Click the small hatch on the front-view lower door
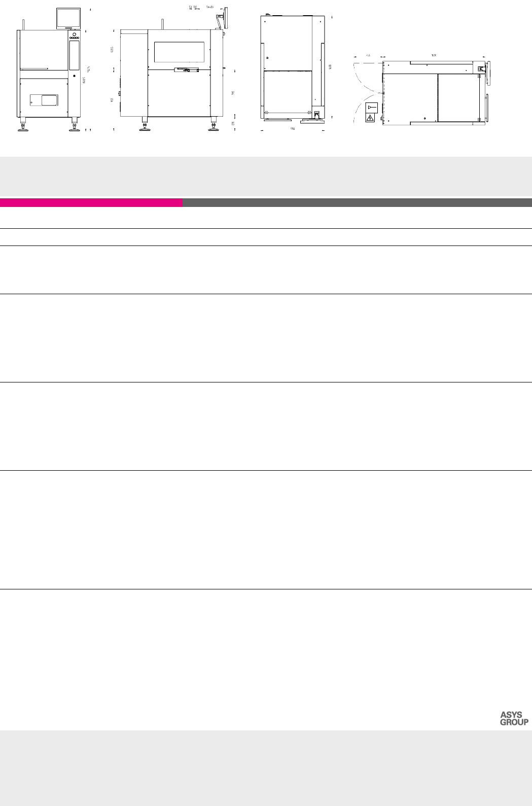This screenshot has height=806, width=532. click(x=44, y=100)
